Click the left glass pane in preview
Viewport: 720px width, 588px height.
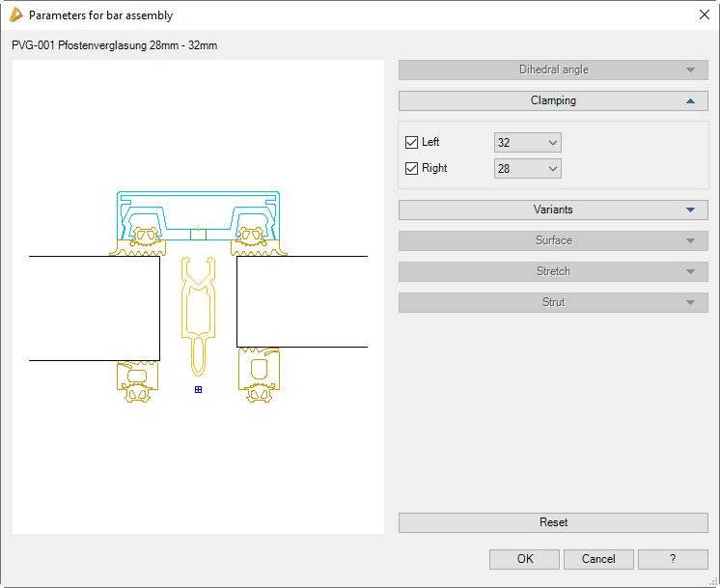(95, 308)
